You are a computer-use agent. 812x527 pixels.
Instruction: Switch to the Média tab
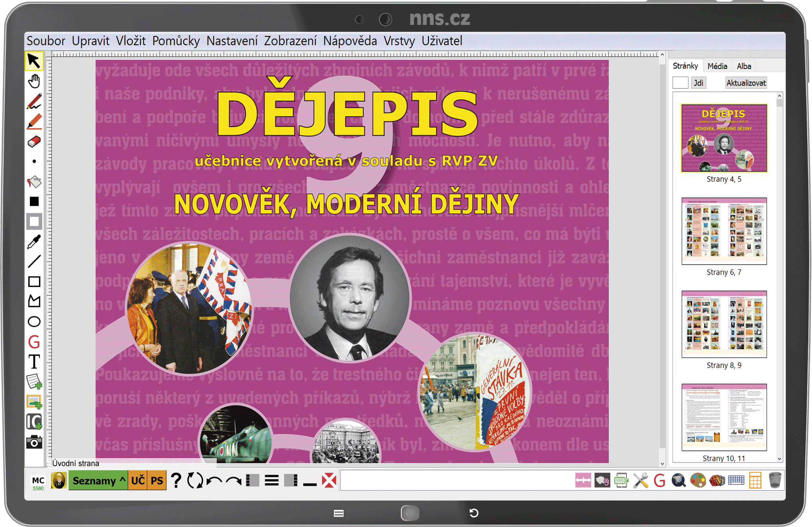coord(717,66)
